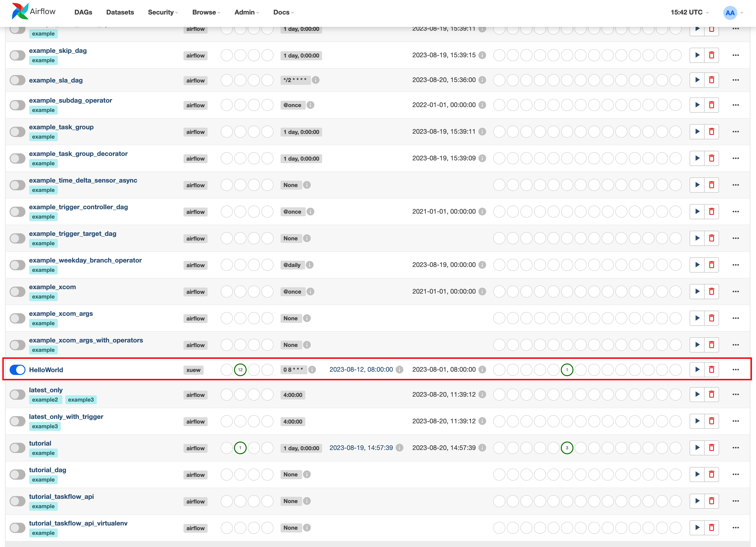Expand the Admin dropdown
This screenshot has width=756, height=547.
coord(245,12)
